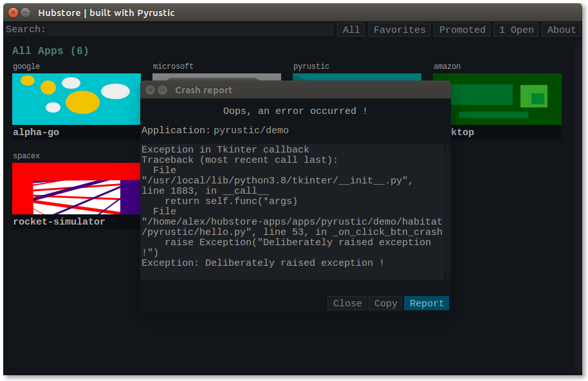Click the 'Exception: Deliberately raised exception !' line

click(x=262, y=263)
